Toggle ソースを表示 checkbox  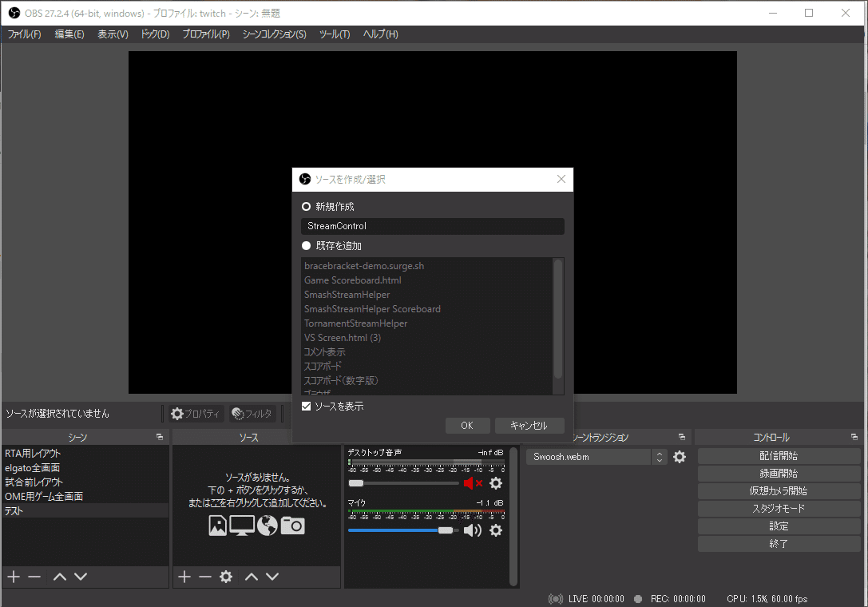tap(306, 407)
